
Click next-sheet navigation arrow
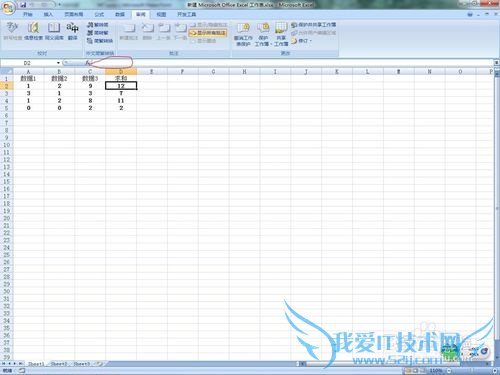[x=15, y=364]
